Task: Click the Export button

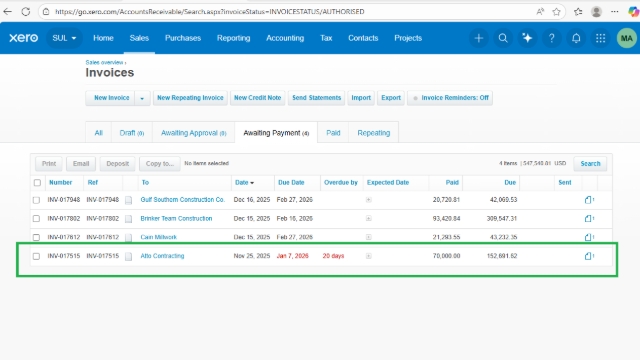Action: 391,98
